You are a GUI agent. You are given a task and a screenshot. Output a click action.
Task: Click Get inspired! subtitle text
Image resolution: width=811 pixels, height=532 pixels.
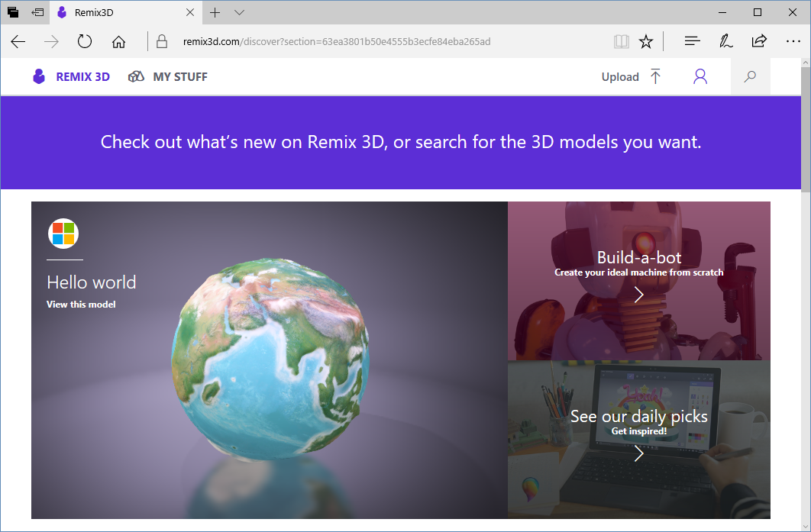[x=638, y=431]
